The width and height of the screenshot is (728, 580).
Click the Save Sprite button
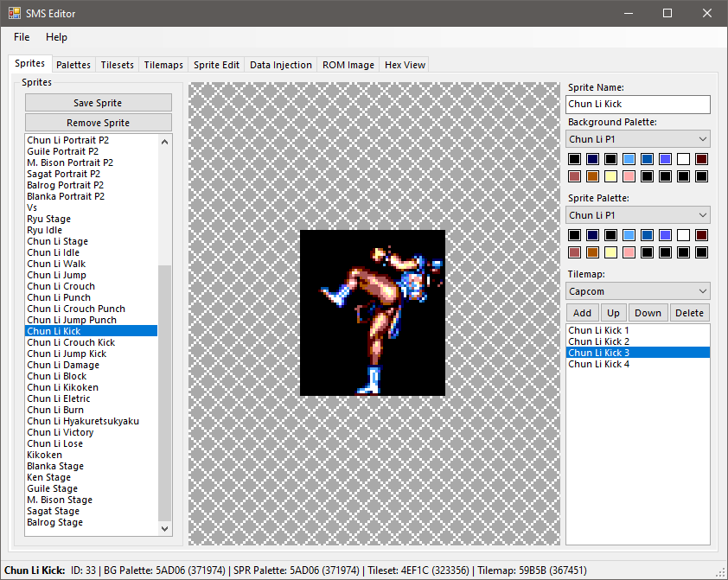(x=99, y=103)
